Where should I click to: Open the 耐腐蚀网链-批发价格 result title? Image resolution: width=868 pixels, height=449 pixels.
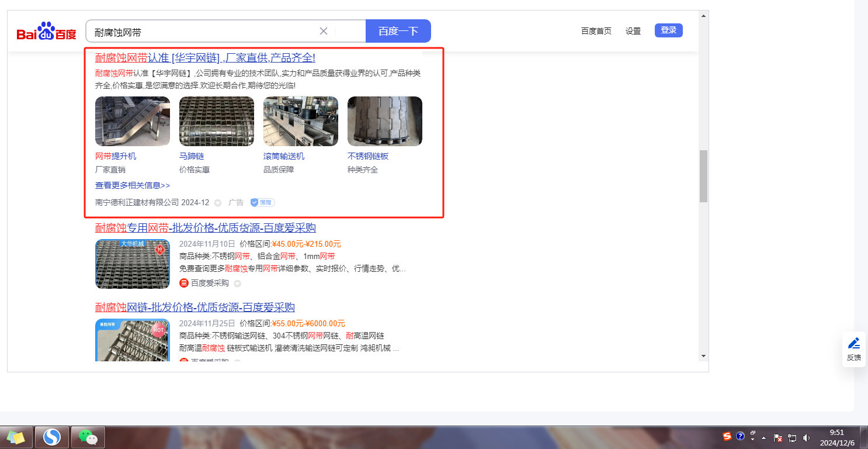pos(195,308)
